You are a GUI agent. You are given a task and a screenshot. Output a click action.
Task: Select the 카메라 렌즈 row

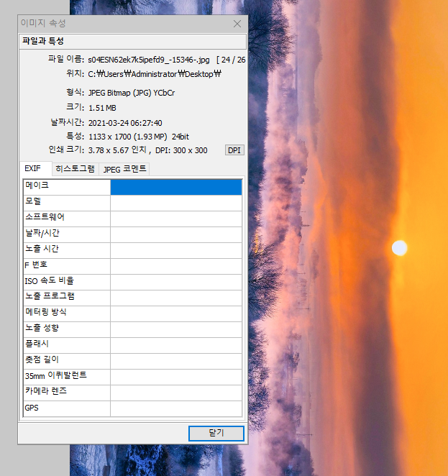(x=132, y=393)
